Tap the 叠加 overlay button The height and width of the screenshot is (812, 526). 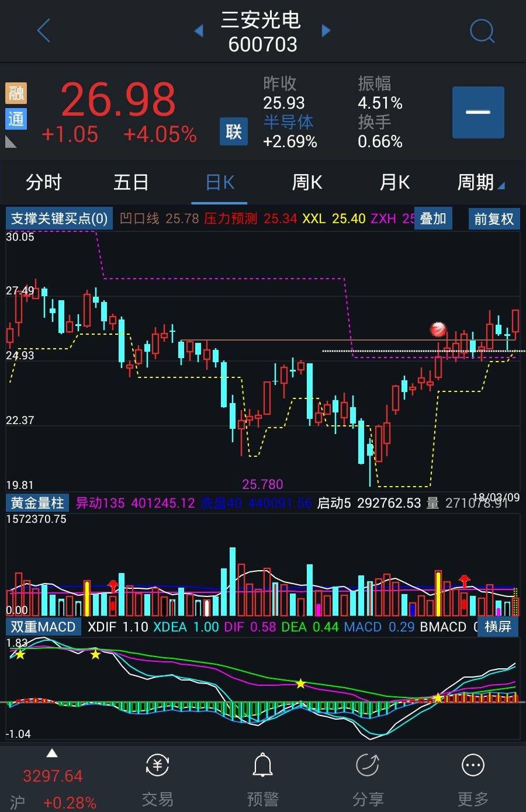pos(433,218)
